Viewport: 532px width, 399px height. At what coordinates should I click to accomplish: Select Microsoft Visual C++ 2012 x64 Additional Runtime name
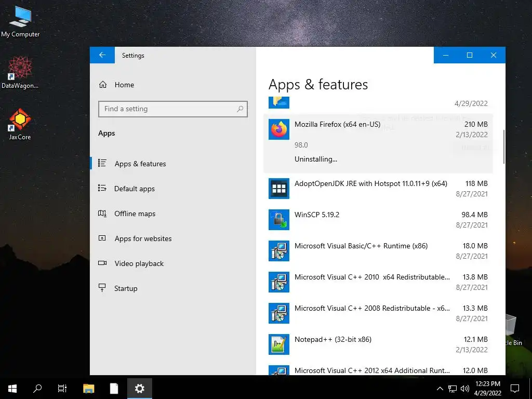[x=372, y=370]
